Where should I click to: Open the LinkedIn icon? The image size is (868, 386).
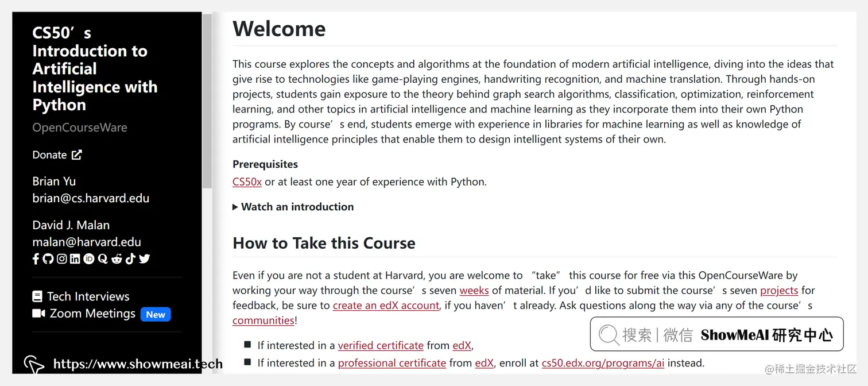pyautogui.click(x=75, y=258)
